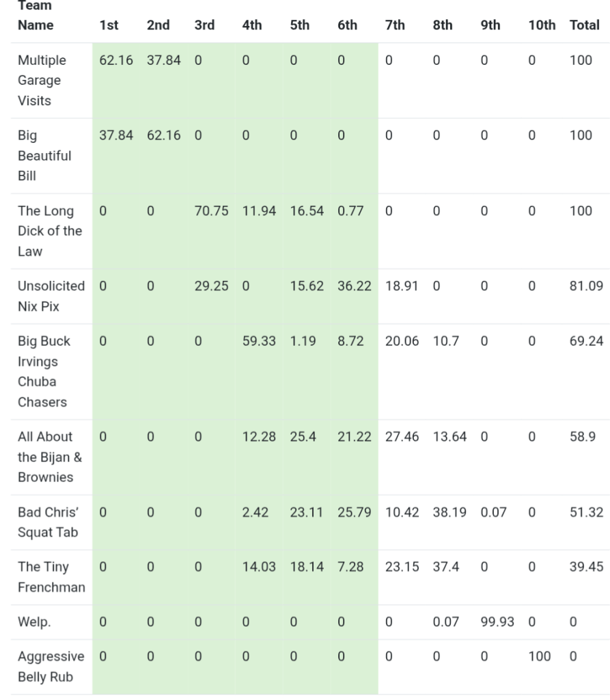Select the 3rd column header
The height and width of the screenshot is (700, 610).
[204, 25]
